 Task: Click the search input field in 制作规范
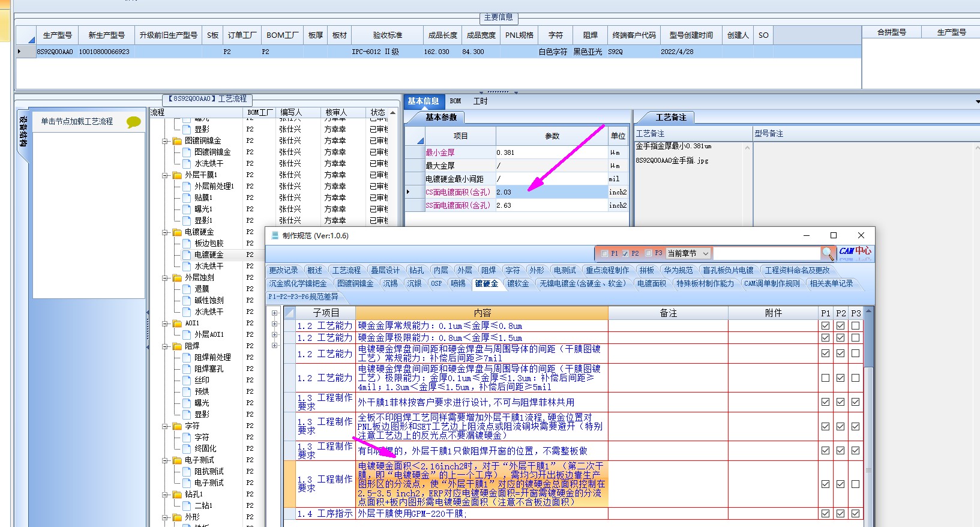tap(766, 253)
